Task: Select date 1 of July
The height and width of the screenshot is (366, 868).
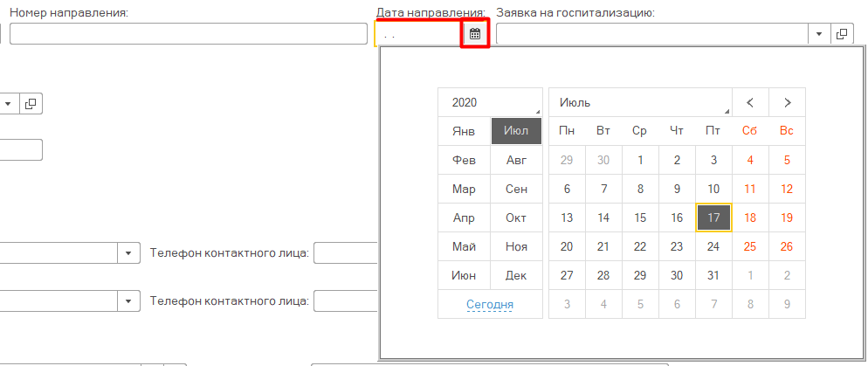Action: (x=640, y=160)
